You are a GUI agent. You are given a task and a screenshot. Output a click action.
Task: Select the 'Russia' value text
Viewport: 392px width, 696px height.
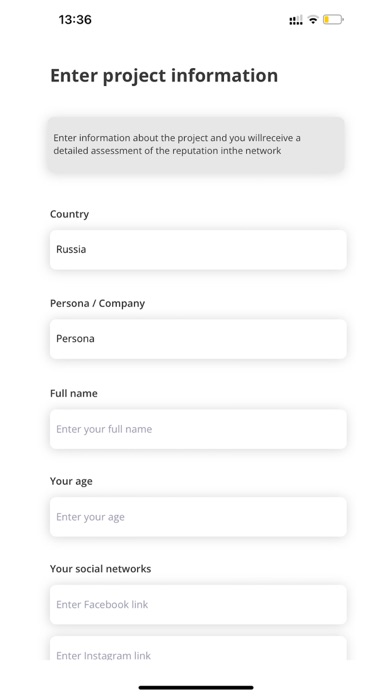pos(71,249)
